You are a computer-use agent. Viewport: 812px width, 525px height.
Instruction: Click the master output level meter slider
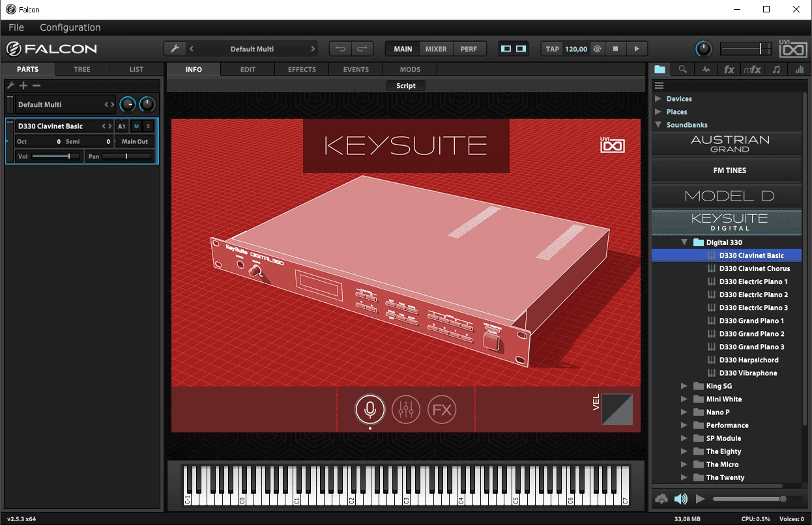coord(747,49)
